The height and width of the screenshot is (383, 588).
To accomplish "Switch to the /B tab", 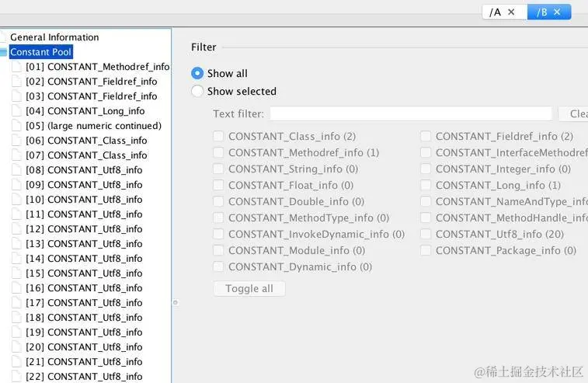I will coord(542,12).
